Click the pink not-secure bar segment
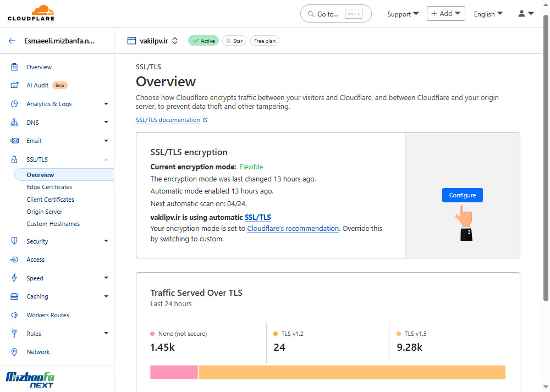The width and height of the screenshot is (550, 392). 174,372
